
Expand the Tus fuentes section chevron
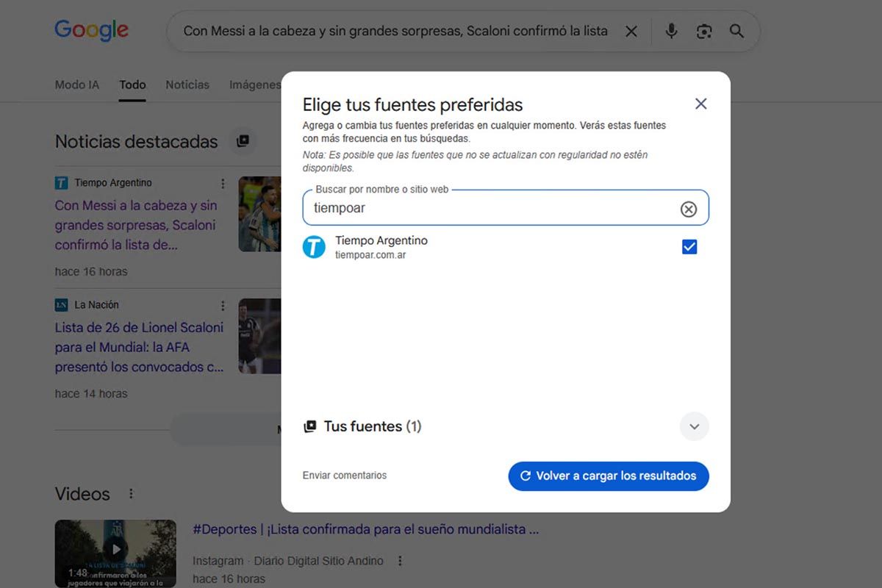(x=694, y=426)
